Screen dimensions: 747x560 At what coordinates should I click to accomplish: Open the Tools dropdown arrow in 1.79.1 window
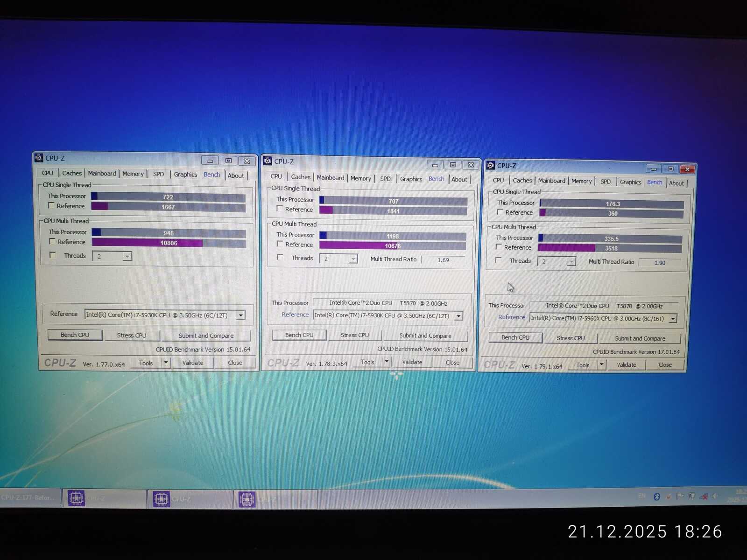tap(602, 364)
